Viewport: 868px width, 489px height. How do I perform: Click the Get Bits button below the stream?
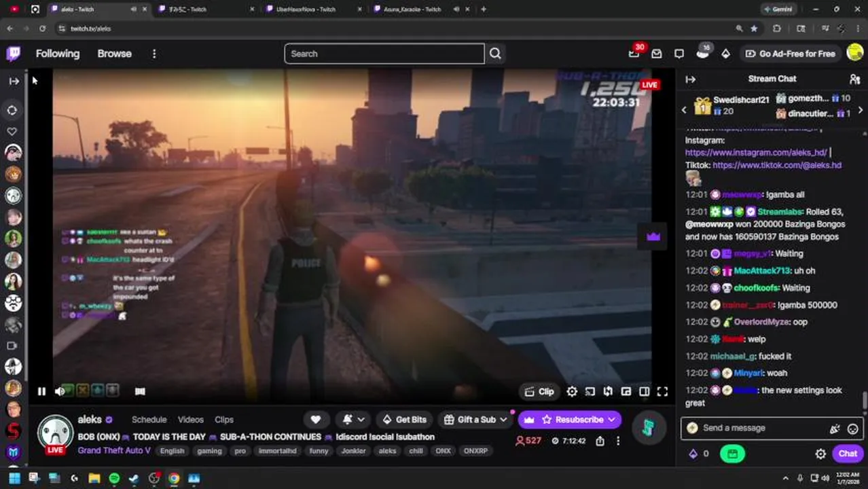click(x=405, y=420)
